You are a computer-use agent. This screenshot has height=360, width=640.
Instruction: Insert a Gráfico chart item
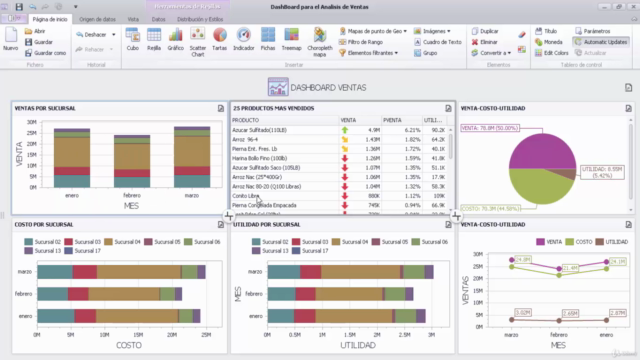[176, 39]
